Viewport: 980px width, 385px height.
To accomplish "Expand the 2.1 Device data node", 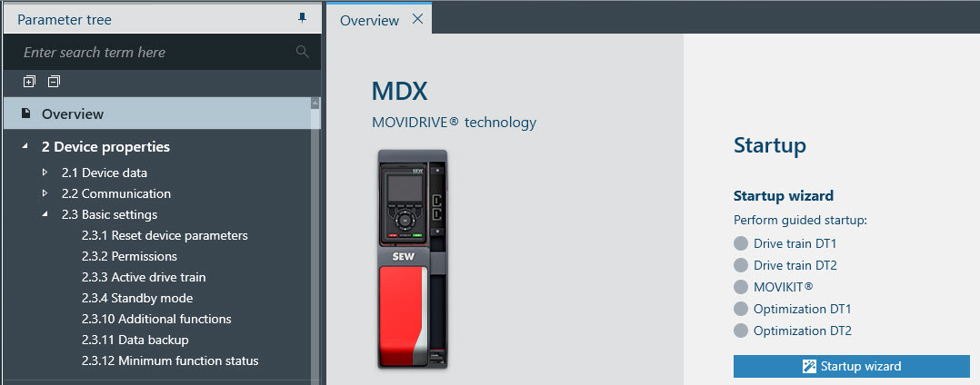I will click(x=45, y=173).
